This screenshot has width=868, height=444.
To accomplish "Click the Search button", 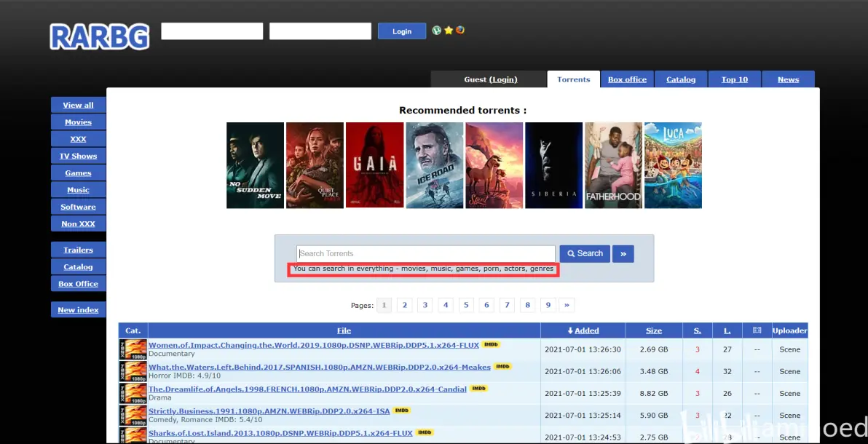I will click(x=585, y=253).
